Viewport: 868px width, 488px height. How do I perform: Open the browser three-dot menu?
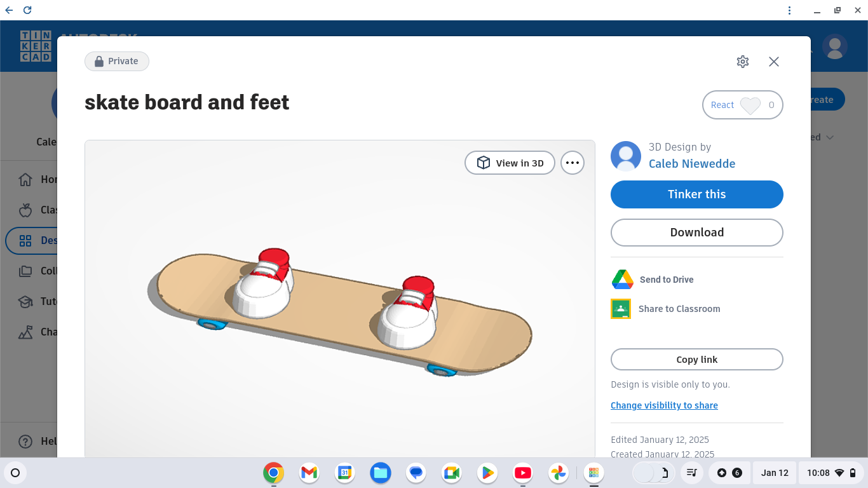(789, 10)
